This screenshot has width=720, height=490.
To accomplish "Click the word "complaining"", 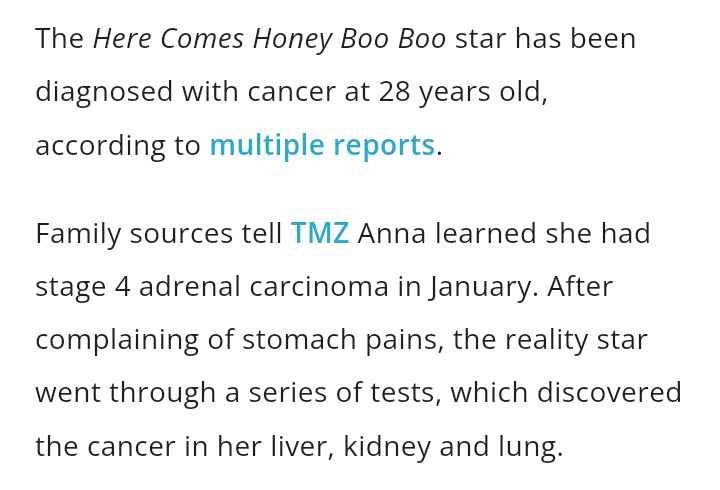I will pyautogui.click(x=118, y=340).
